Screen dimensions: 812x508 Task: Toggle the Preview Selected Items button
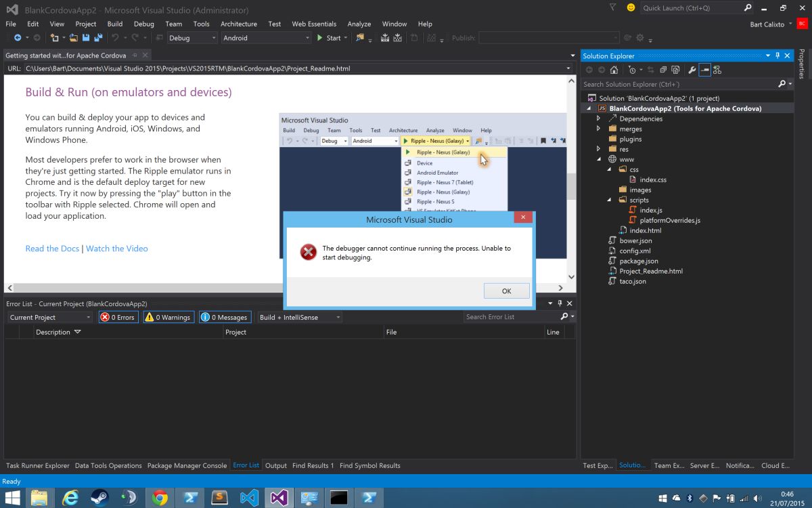[x=704, y=70]
